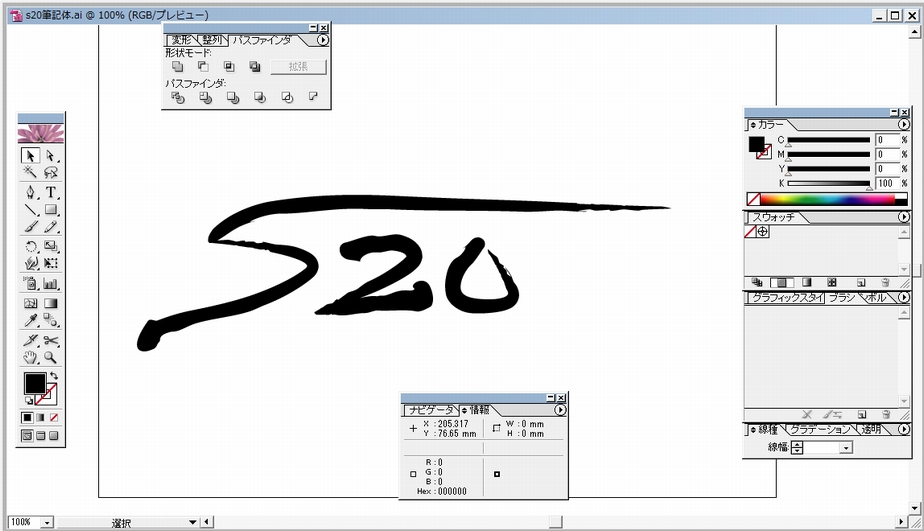Swap fill and stroke colors arrow
This screenshot has width=924, height=531.
(x=54, y=375)
